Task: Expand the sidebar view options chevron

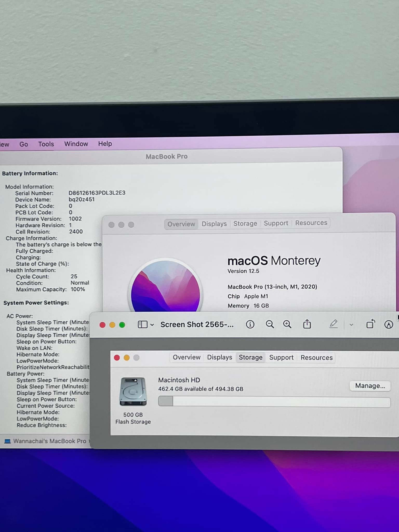Action: click(152, 325)
